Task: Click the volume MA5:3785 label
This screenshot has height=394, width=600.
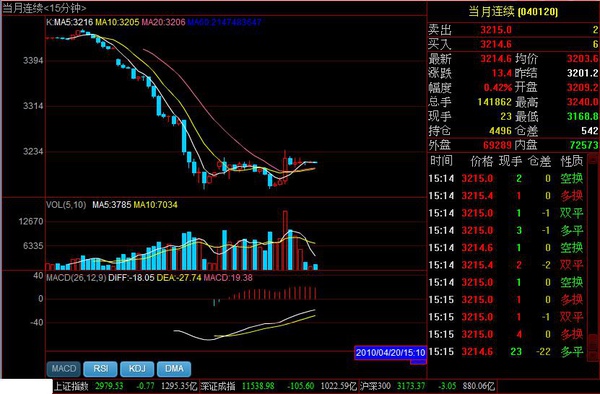Action: pos(111,205)
